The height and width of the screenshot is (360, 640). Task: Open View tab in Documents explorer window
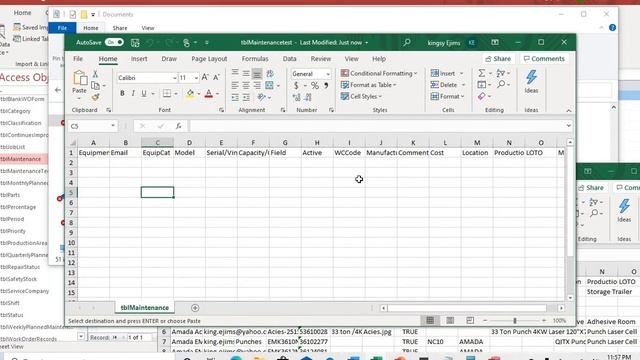pos(148,28)
